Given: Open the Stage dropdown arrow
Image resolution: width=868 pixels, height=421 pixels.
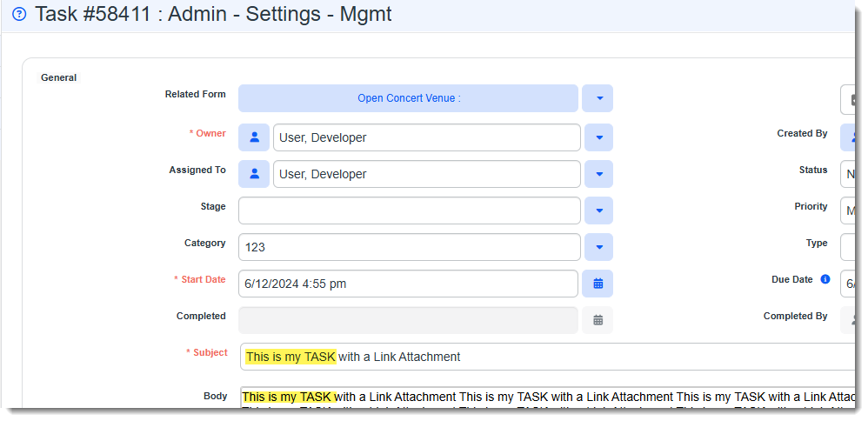Looking at the screenshot, I should click(x=598, y=210).
